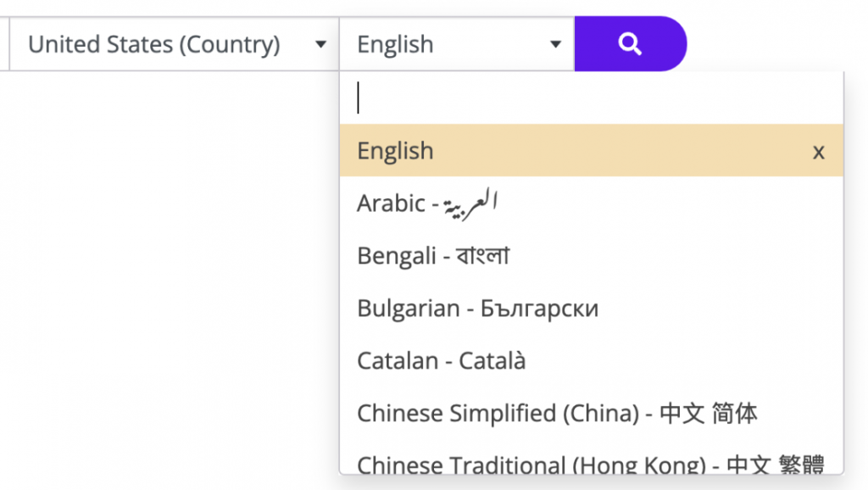Click the purple magnifying glass search icon

tap(631, 43)
